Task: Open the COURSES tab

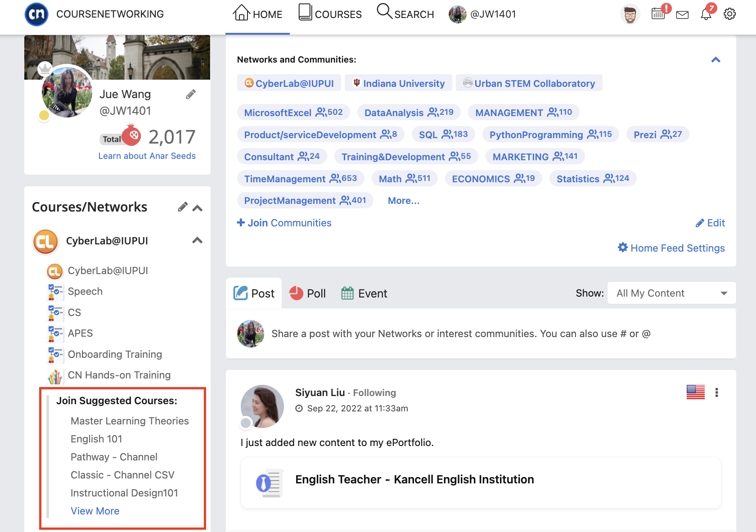Action: pos(330,14)
